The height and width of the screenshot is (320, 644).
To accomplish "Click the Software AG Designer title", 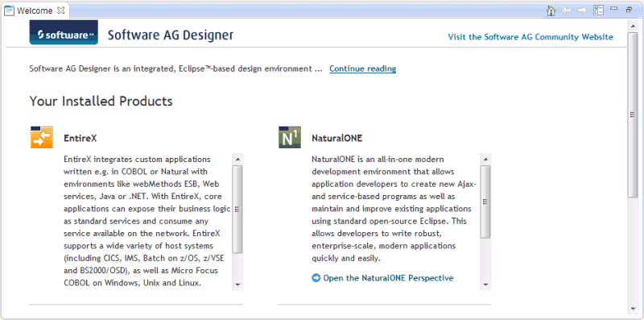I will 171,35.
